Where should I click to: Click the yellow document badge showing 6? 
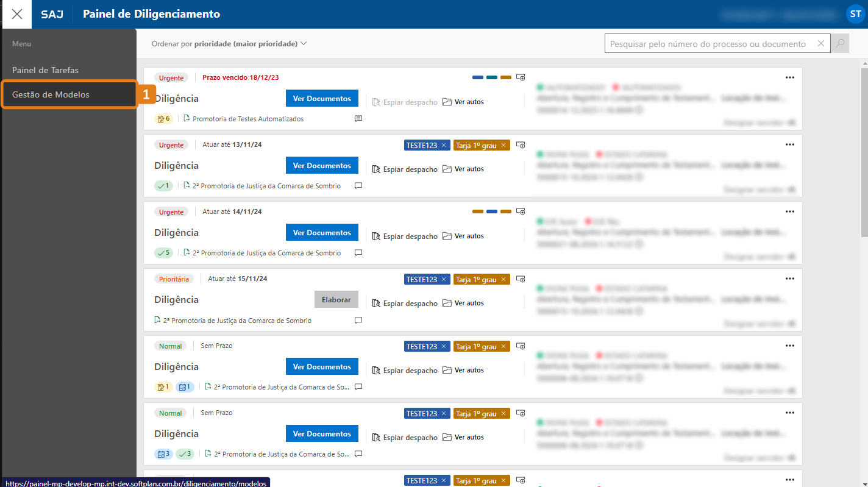[163, 118]
